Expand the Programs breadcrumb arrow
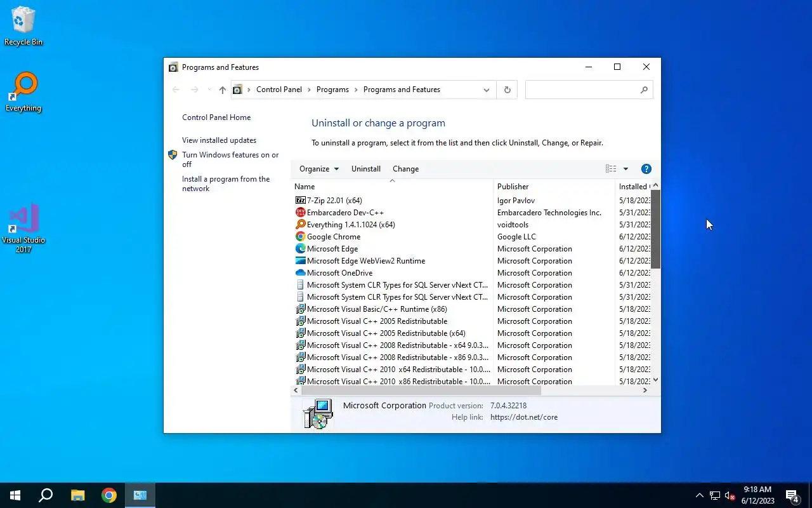 (x=356, y=90)
